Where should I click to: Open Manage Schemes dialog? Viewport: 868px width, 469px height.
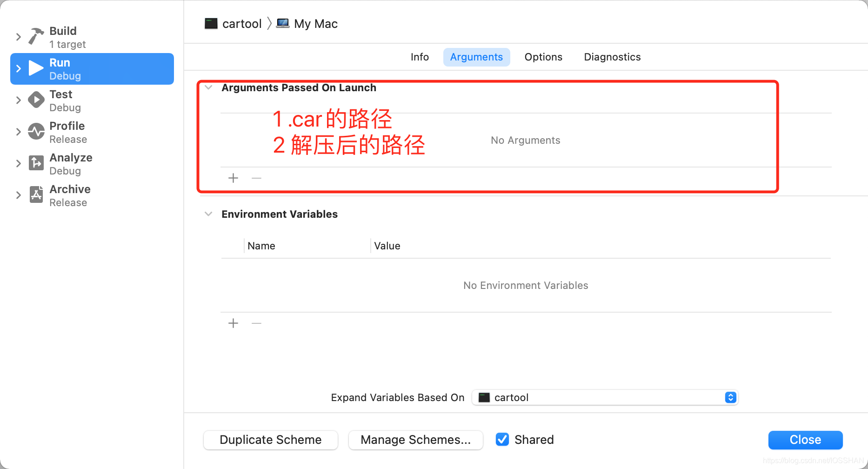click(x=415, y=439)
